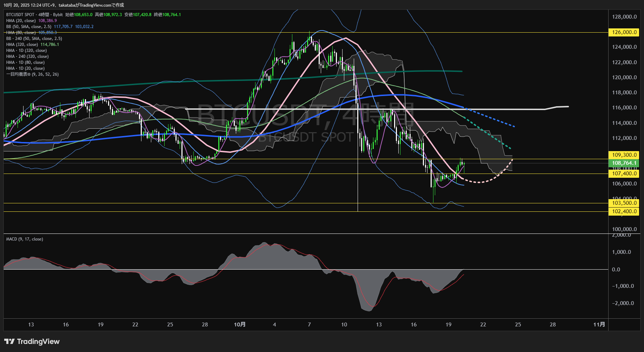Screen dimensions: 644x352
Task: Click the yellow 102,400.0 price label
Action: pyautogui.click(x=624, y=211)
